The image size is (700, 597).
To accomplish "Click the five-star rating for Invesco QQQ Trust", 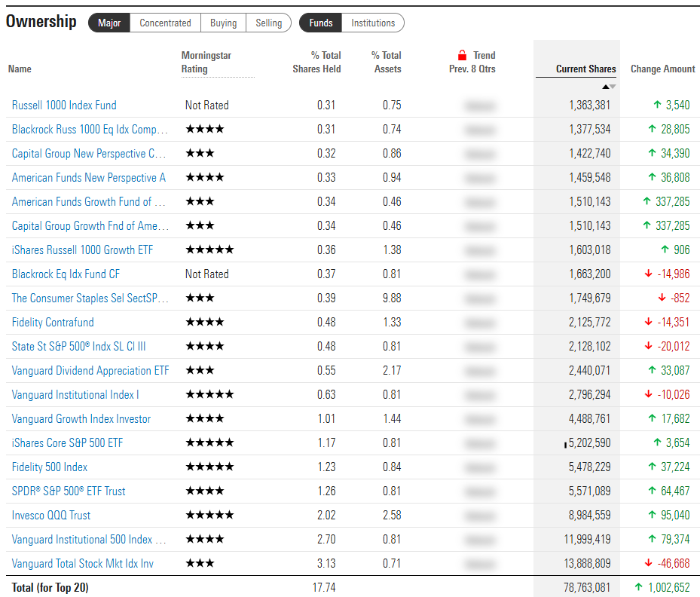I will [x=209, y=515].
